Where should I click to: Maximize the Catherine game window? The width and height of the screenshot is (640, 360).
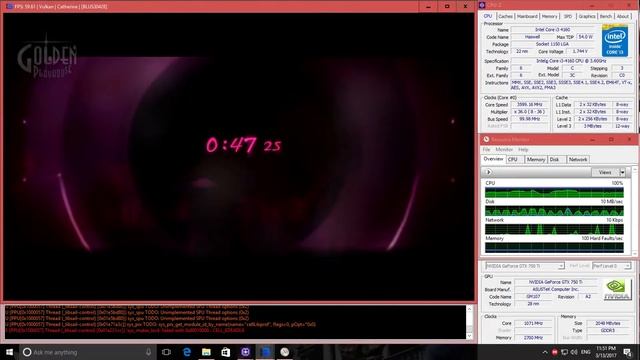(x=447, y=7)
